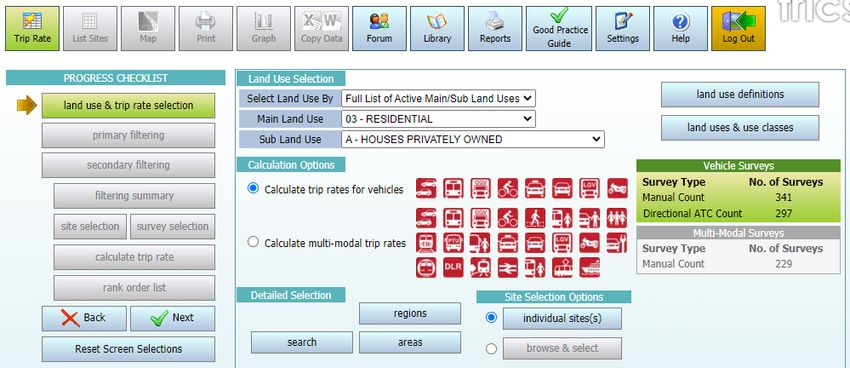
Task: Click the Copy Data toolbar icon
Action: pos(321,29)
